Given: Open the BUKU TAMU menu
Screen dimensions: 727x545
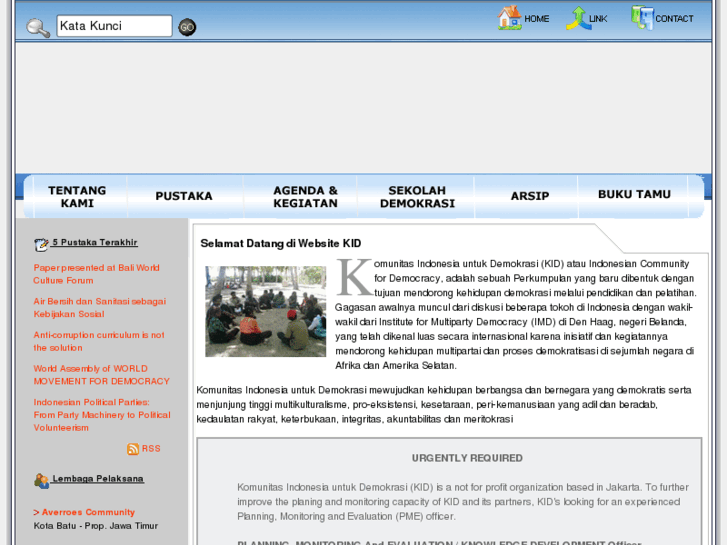Looking at the screenshot, I should (634, 195).
